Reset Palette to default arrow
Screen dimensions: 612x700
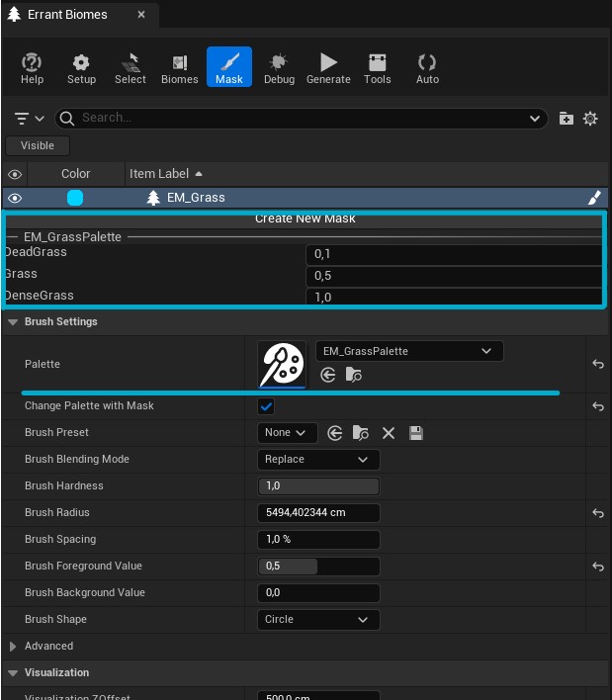tap(598, 364)
